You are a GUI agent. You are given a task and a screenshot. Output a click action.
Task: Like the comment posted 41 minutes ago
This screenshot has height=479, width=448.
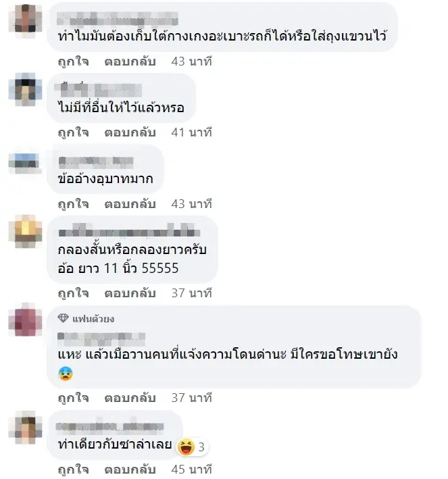[74, 132]
